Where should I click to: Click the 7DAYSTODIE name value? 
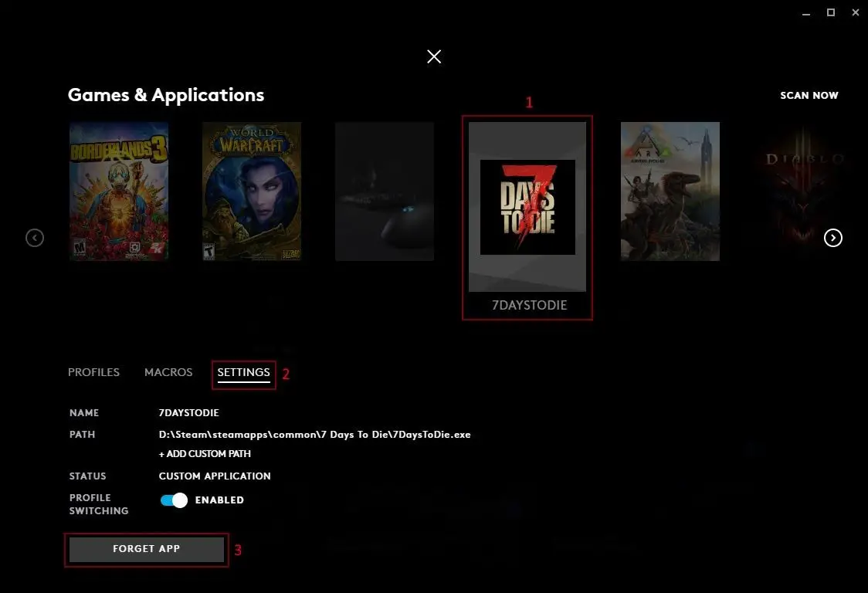(188, 412)
